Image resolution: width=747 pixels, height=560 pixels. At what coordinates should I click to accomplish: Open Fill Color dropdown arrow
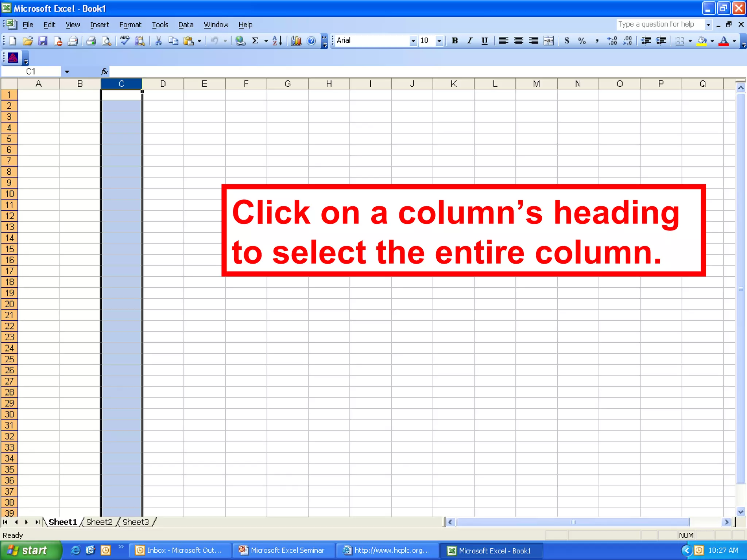pyautogui.click(x=712, y=41)
